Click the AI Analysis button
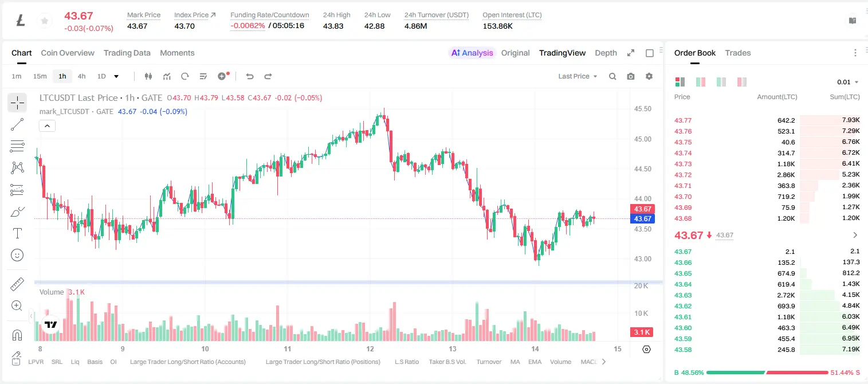This screenshot has width=868, height=384. click(472, 53)
